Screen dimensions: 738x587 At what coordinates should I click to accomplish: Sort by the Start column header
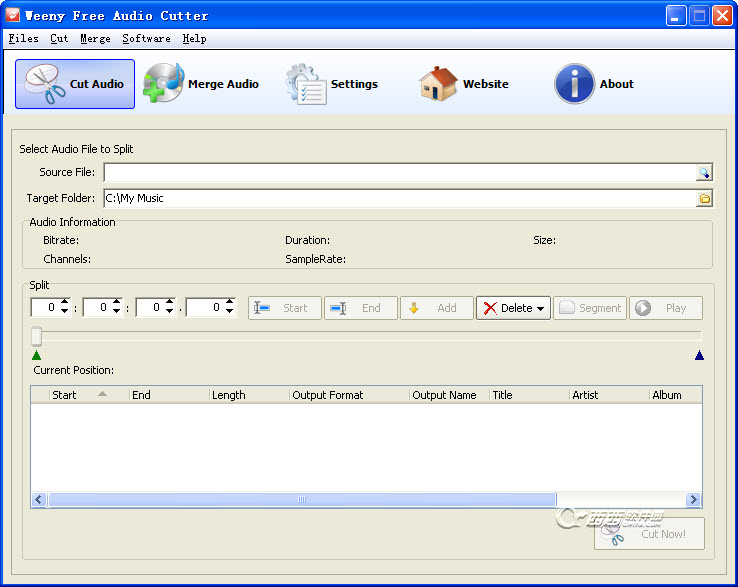tap(89, 395)
